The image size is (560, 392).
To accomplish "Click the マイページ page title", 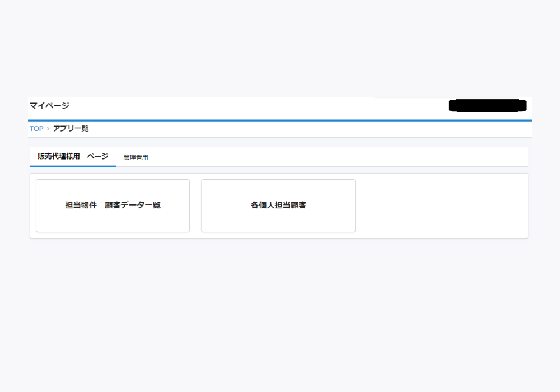I will pyautogui.click(x=49, y=106).
